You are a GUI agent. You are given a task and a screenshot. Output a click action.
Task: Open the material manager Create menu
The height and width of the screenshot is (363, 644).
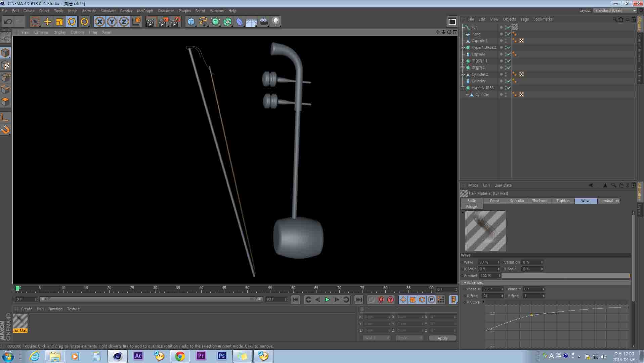pyautogui.click(x=27, y=309)
